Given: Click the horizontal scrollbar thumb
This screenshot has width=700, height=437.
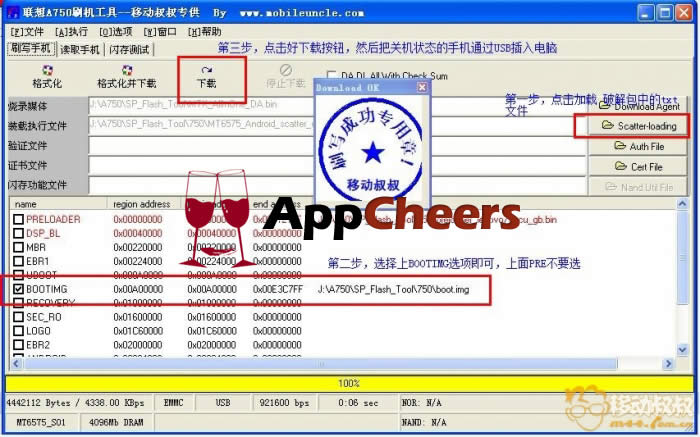Looking at the screenshot, I should tap(321, 364).
